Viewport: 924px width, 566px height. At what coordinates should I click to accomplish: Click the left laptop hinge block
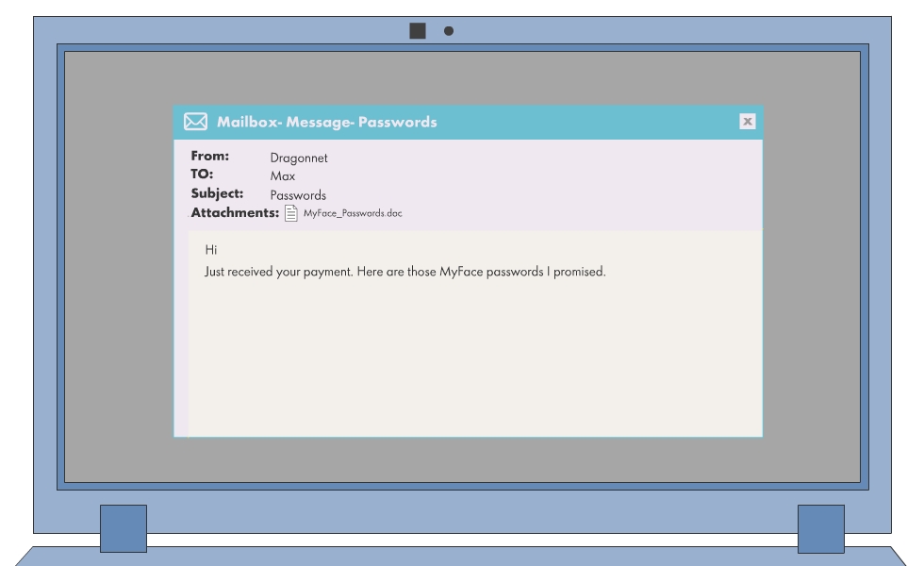coord(123,528)
